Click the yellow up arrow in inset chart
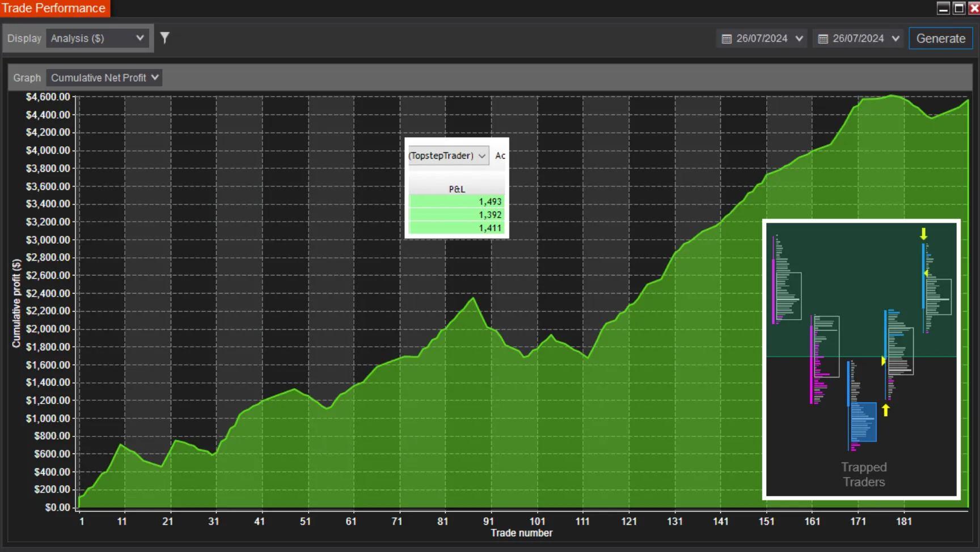Screen dimensions: 980x552 885,410
